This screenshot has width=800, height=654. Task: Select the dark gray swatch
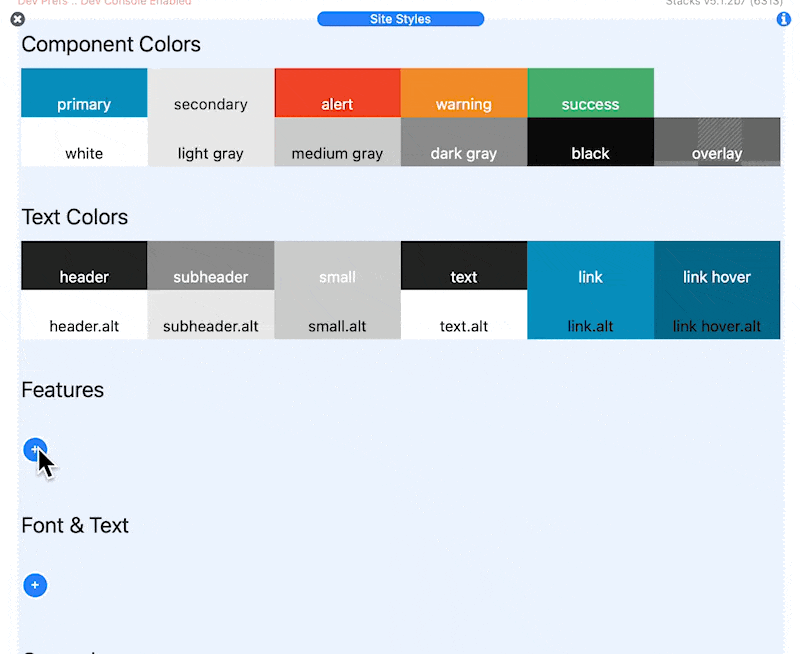(464, 142)
